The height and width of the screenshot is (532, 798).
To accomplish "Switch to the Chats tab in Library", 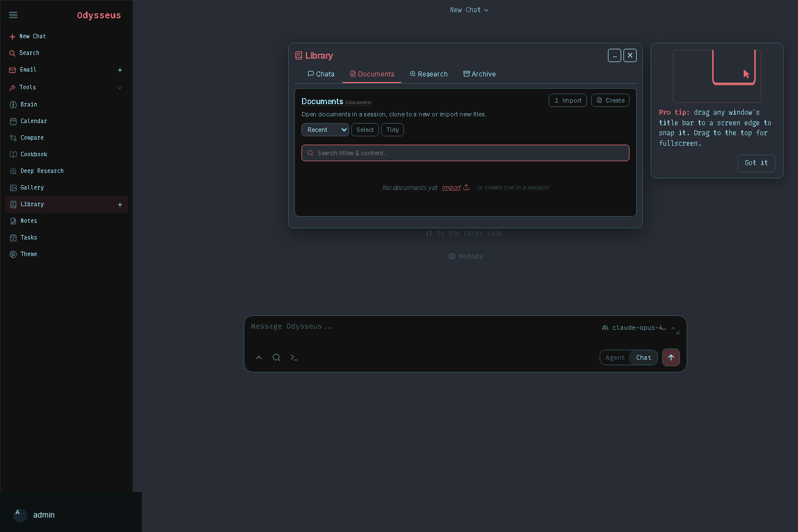I will (x=321, y=74).
